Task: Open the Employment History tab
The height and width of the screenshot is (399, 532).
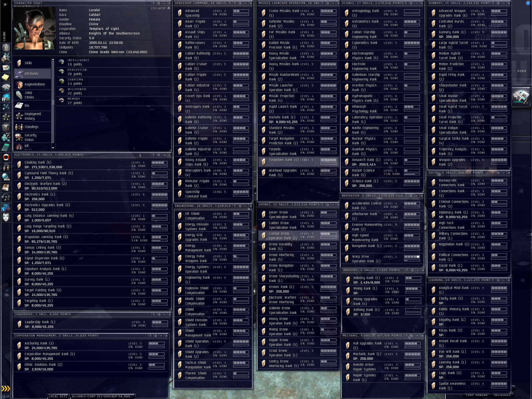Action: point(33,116)
